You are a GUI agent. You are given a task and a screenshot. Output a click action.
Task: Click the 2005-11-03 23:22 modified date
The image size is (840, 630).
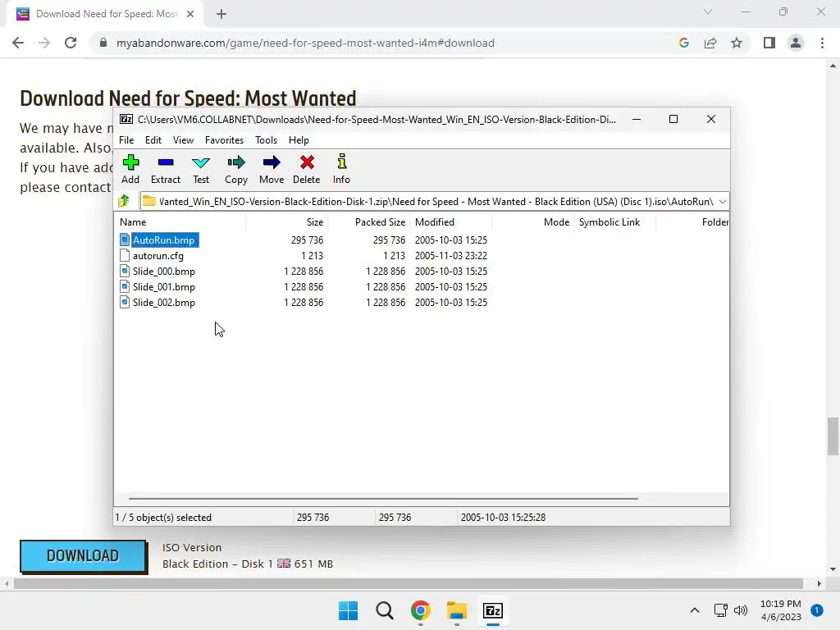(451, 256)
